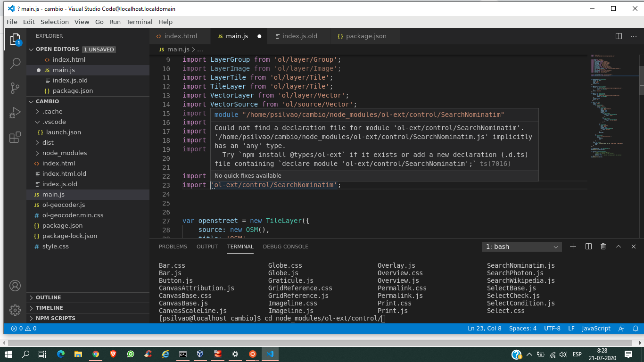Viewport: 644px width, 362px height.
Task: Change language mode via JavaScript indicator
Action: [x=596, y=329]
